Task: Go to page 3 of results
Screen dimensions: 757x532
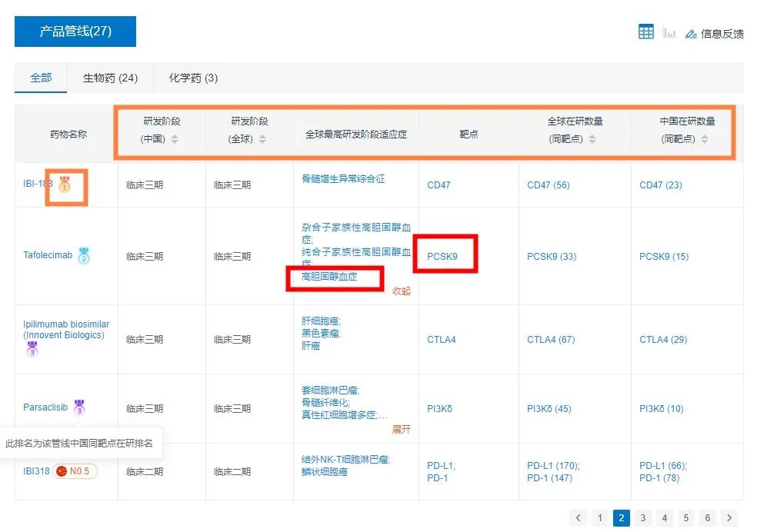Action: (x=643, y=518)
